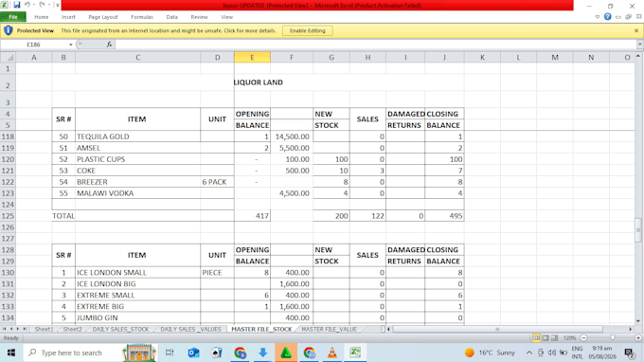Viewport: 644px width, 362px height.
Task: Open the Review ribbon tab
Action: point(199,17)
